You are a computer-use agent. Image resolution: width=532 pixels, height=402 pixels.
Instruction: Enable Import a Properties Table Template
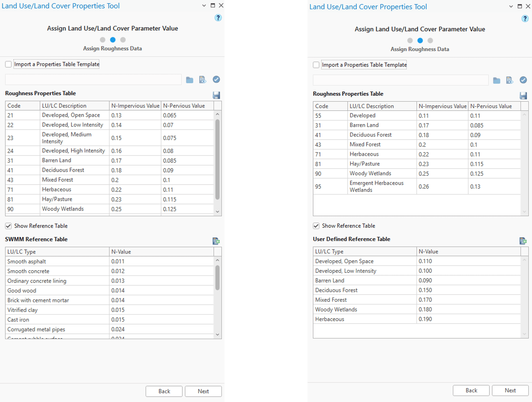point(8,64)
